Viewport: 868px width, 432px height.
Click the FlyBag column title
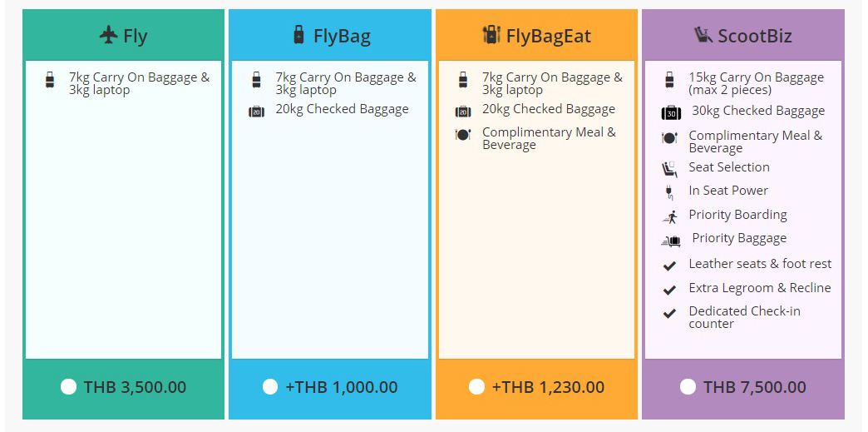[342, 36]
